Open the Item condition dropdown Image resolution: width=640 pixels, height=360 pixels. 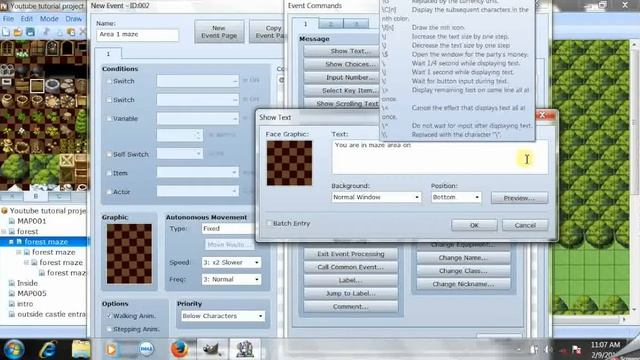(x=198, y=173)
